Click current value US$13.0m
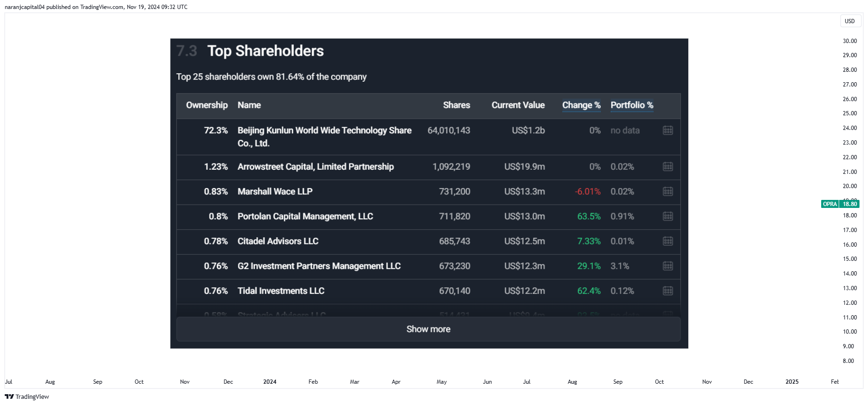This screenshot has height=405, width=868. click(525, 216)
